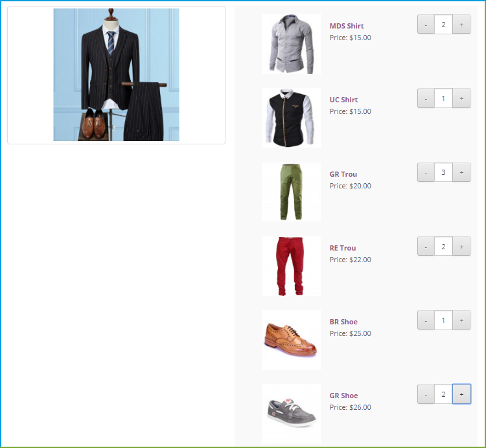Open the MDS Shirt product link
The image size is (486, 448).
point(347,26)
